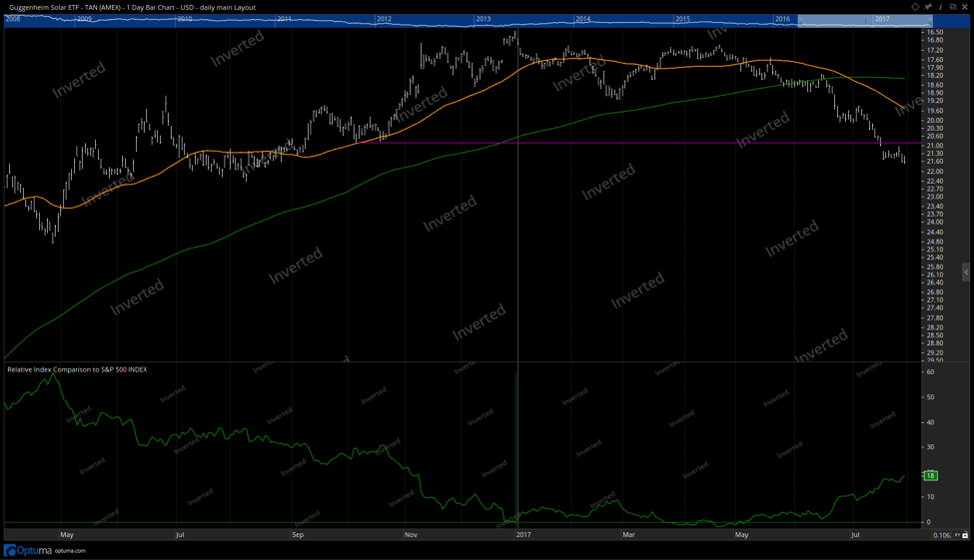Click the diamond icon in the chart header
Image resolution: width=974 pixels, height=560 pixels.
tap(915, 7)
